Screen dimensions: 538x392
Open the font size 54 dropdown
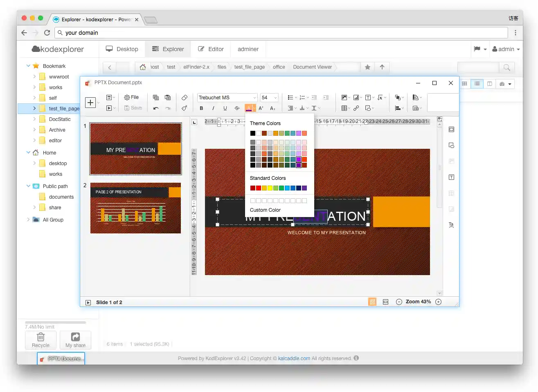[x=275, y=98]
